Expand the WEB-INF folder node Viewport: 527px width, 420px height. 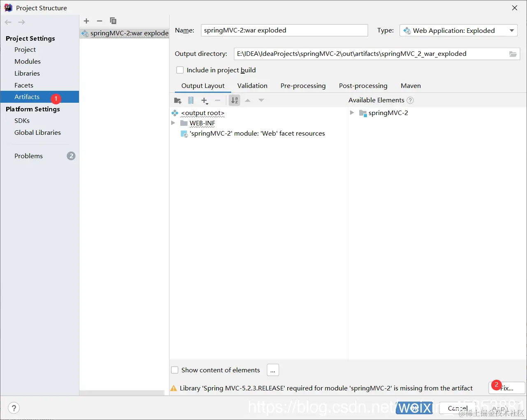173,123
